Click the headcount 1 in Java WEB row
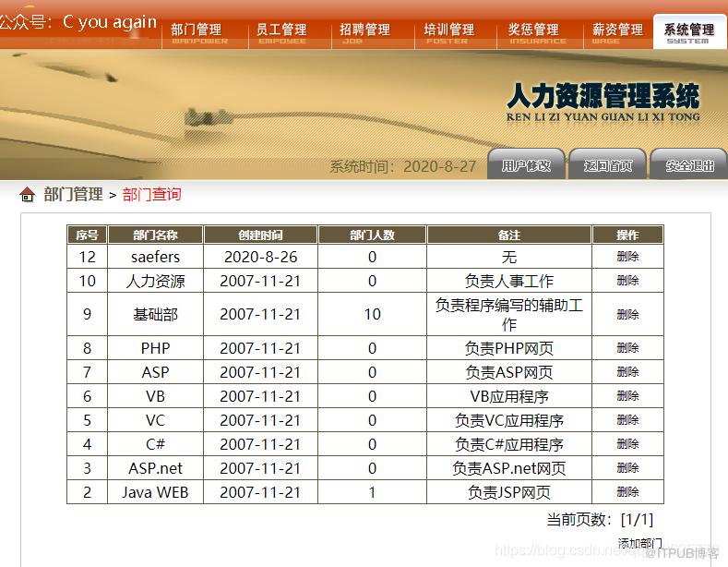 coord(373,492)
